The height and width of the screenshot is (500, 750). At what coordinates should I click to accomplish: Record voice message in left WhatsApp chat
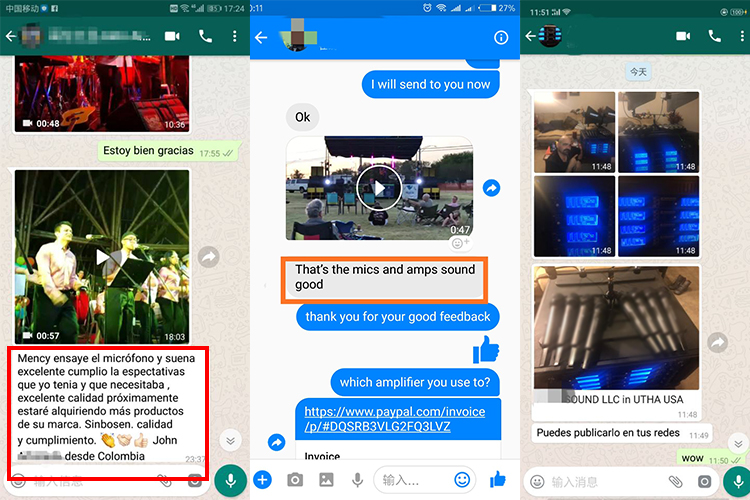[x=231, y=480]
